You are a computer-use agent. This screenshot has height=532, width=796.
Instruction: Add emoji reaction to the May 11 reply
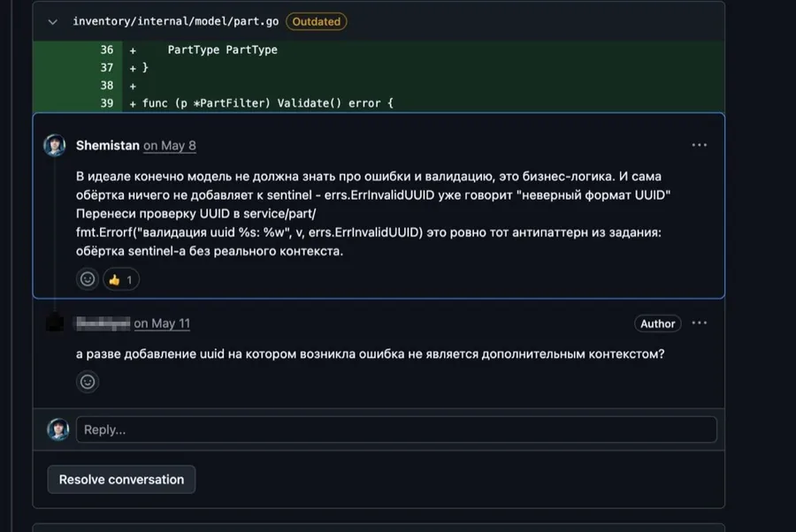pos(88,382)
